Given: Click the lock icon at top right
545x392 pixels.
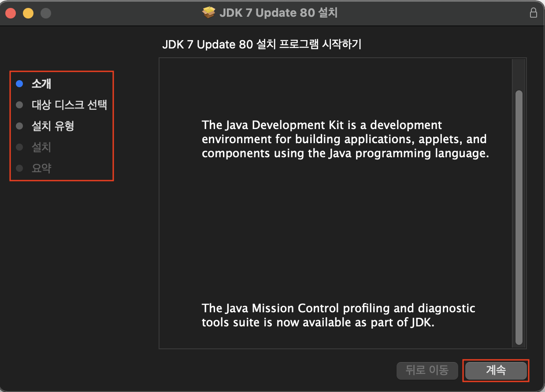Looking at the screenshot, I should click(534, 13).
